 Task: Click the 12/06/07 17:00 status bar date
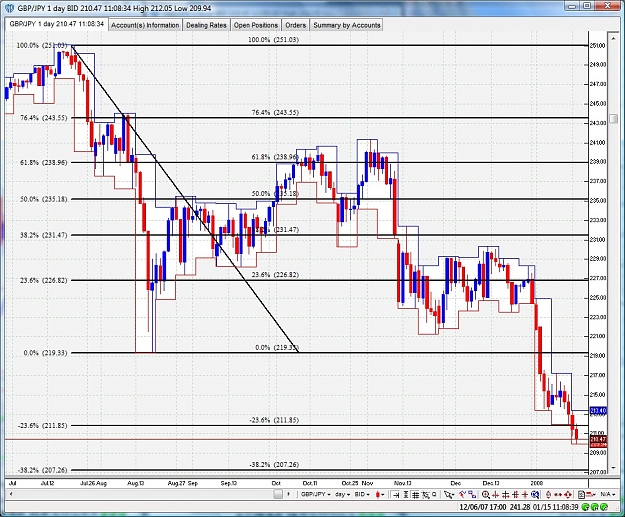tap(483, 507)
